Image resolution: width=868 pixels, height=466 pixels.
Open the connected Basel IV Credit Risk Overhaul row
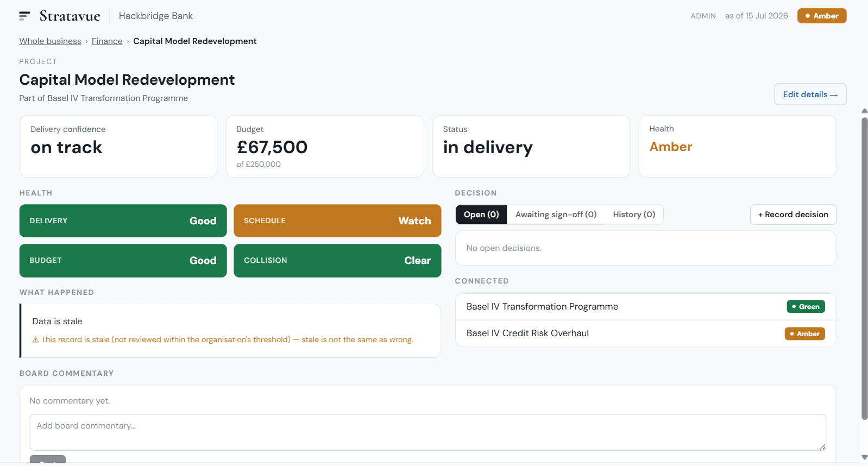[645, 333]
